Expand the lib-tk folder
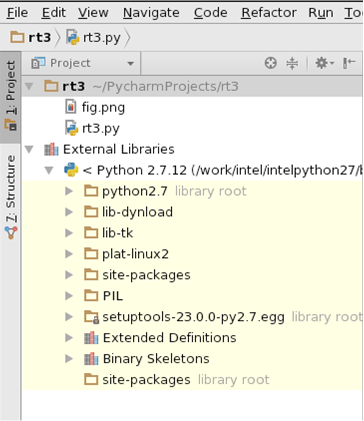 [69, 233]
